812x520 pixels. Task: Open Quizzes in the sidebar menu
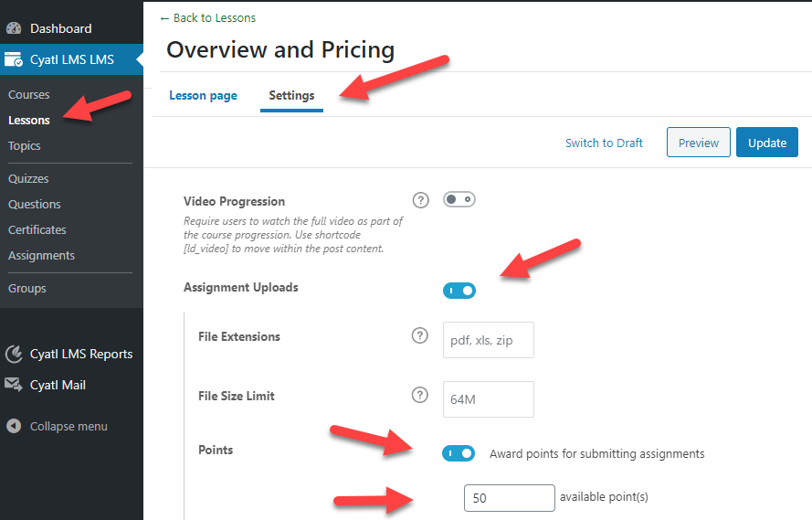[28, 179]
